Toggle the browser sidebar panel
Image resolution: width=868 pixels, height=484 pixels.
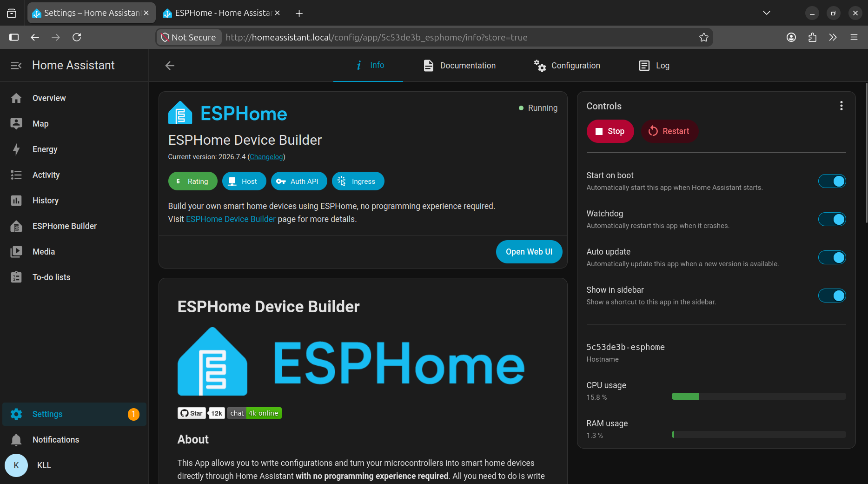(14, 37)
